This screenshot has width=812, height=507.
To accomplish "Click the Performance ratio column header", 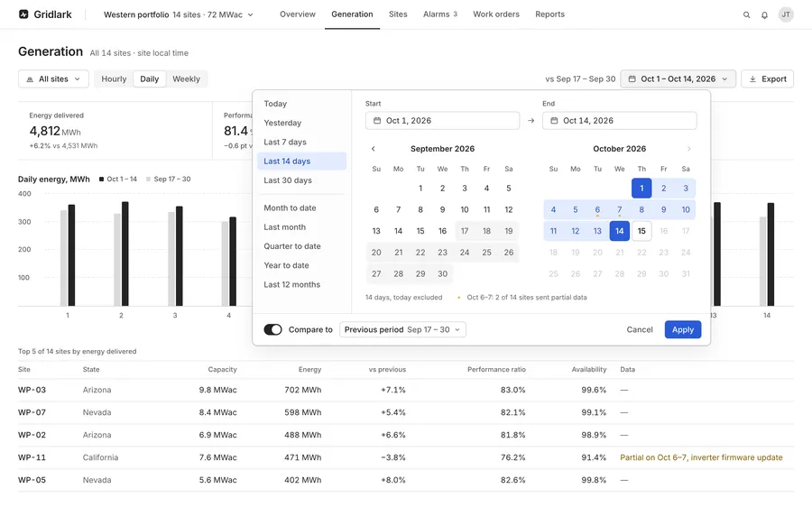I will tap(496, 370).
